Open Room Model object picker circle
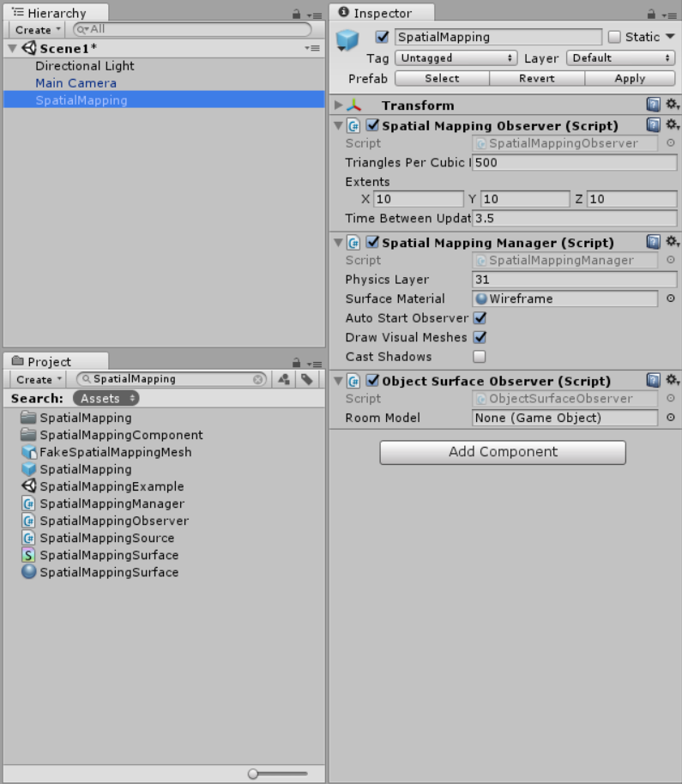 670,418
